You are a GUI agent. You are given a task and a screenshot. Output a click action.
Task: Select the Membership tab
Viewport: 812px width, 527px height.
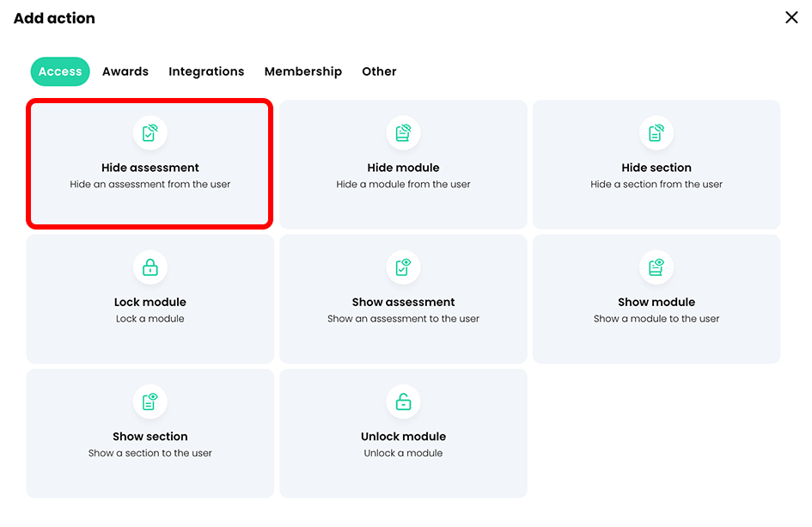(x=303, y=71)
